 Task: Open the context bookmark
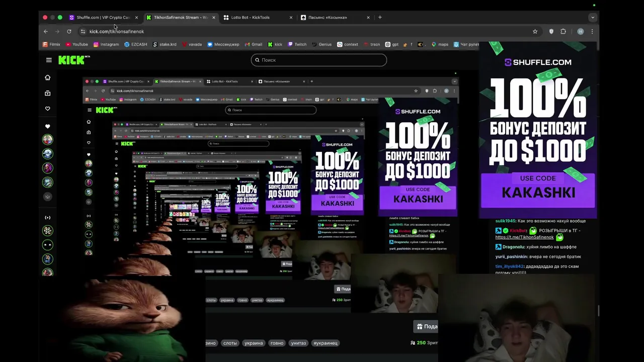[348, 44]
